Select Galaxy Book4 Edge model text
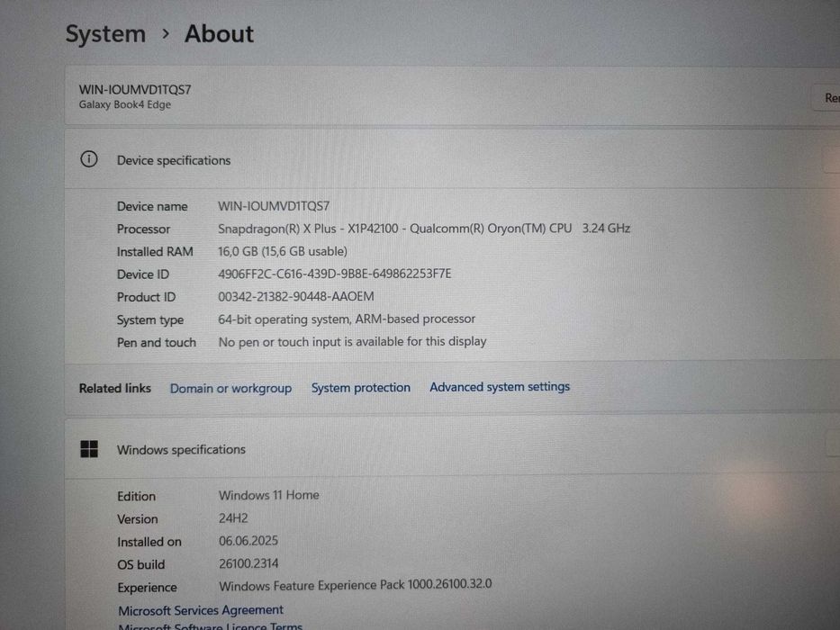The height and width of the screenshot is (630, 840). (x=125, y=104)
